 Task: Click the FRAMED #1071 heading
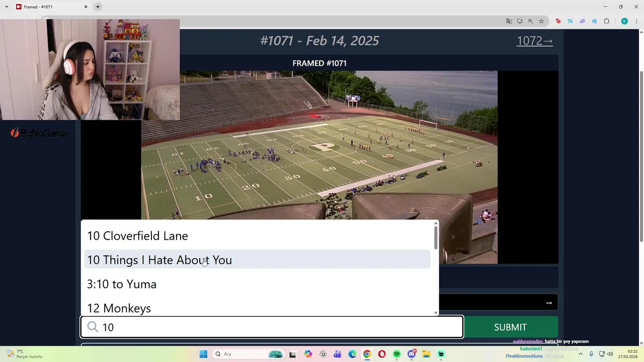click(319, 63)
